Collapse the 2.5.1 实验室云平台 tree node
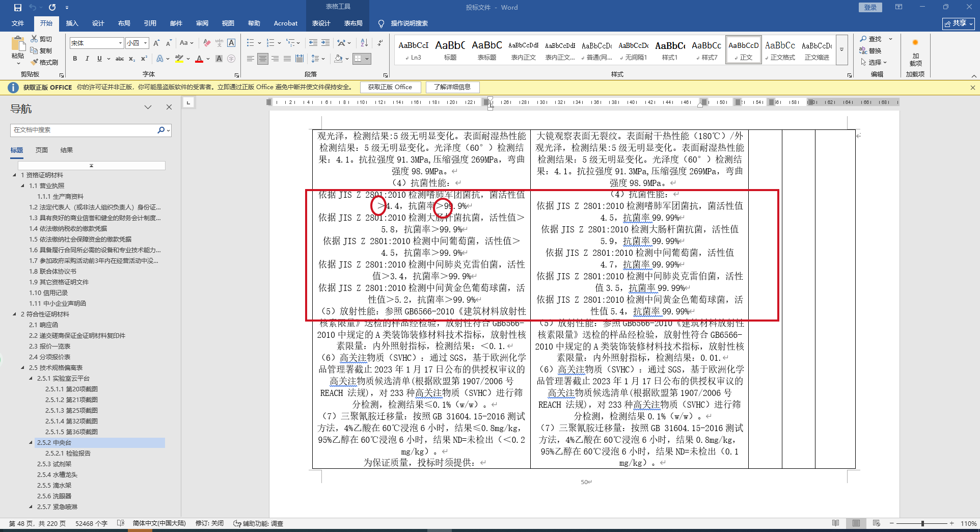This screenshot has width=980, height=532. [x=31, y=379]
